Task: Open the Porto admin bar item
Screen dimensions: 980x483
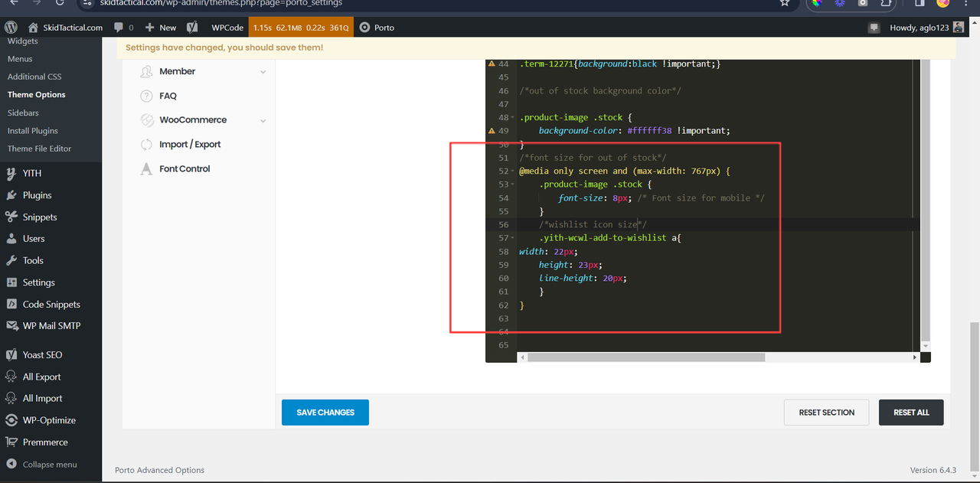Action: 377,27
